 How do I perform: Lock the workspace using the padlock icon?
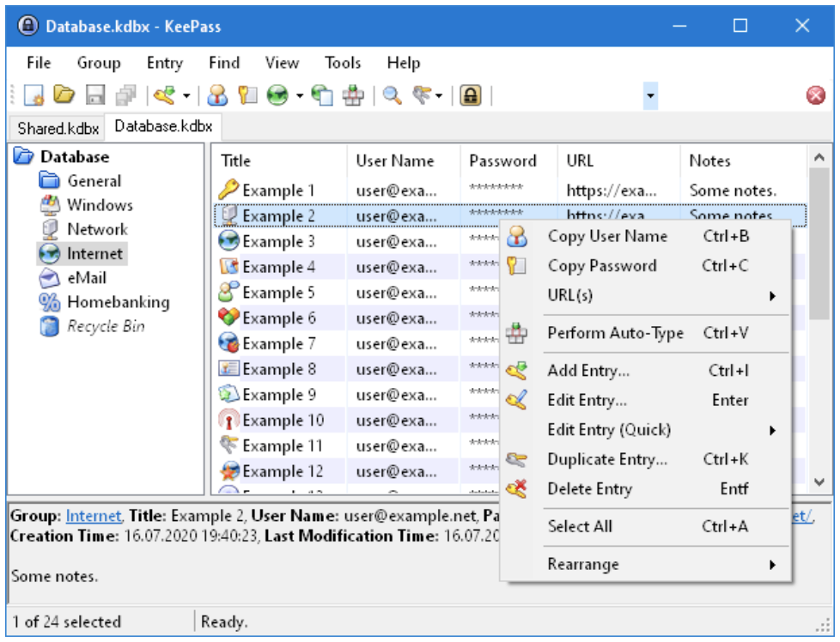coord(470,95)
